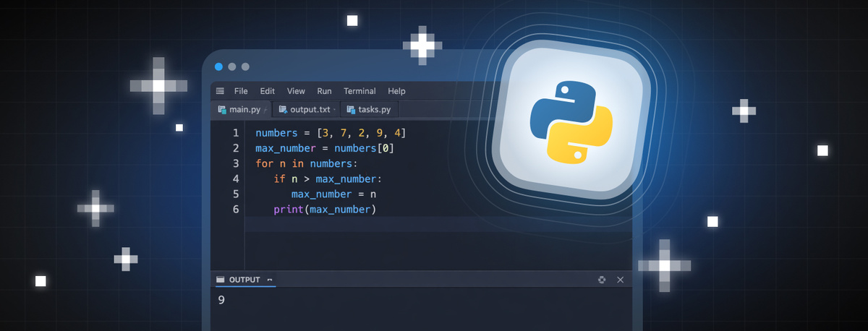
Task: Click the small mark right of OUTPUT label
Action: pyautogui.click(x=270, y=280)
